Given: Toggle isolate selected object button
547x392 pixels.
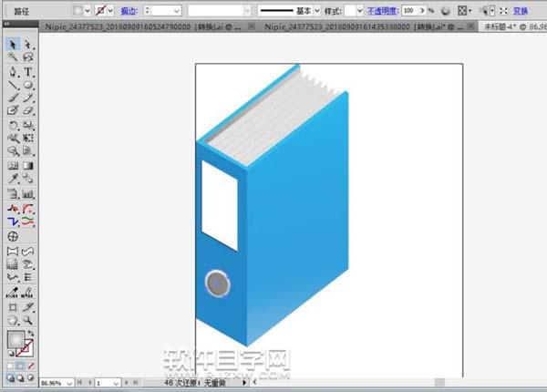Looking at the screenshot, I should [503, 11].
